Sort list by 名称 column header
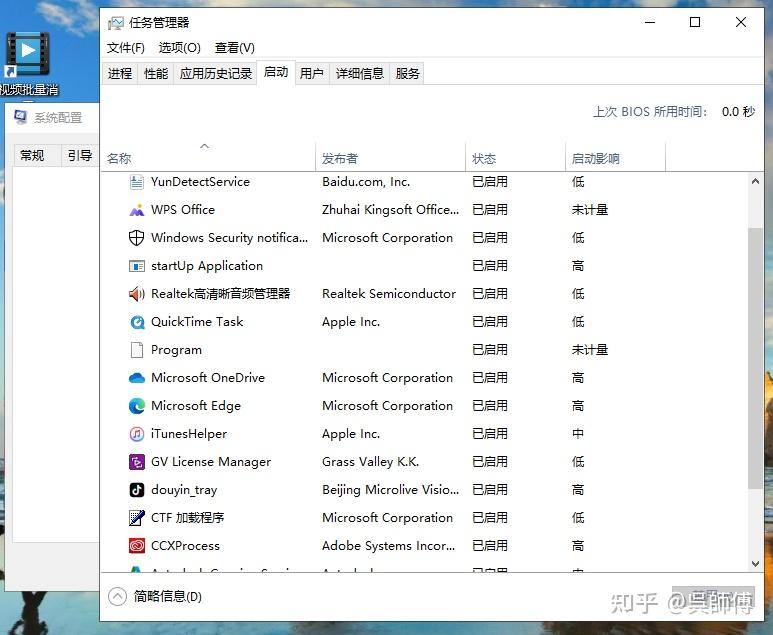The image size is (773, 635). pyautogui.click(x=208, y=158)
